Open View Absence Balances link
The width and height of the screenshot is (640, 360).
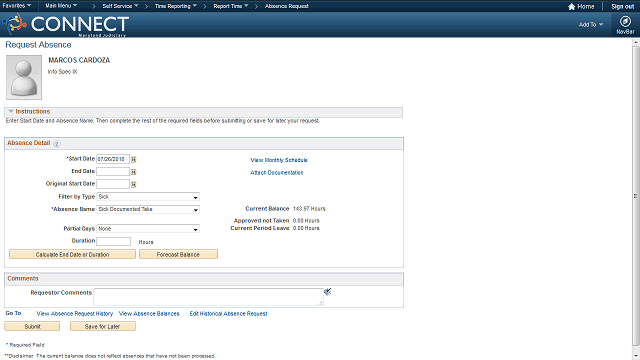149,313
